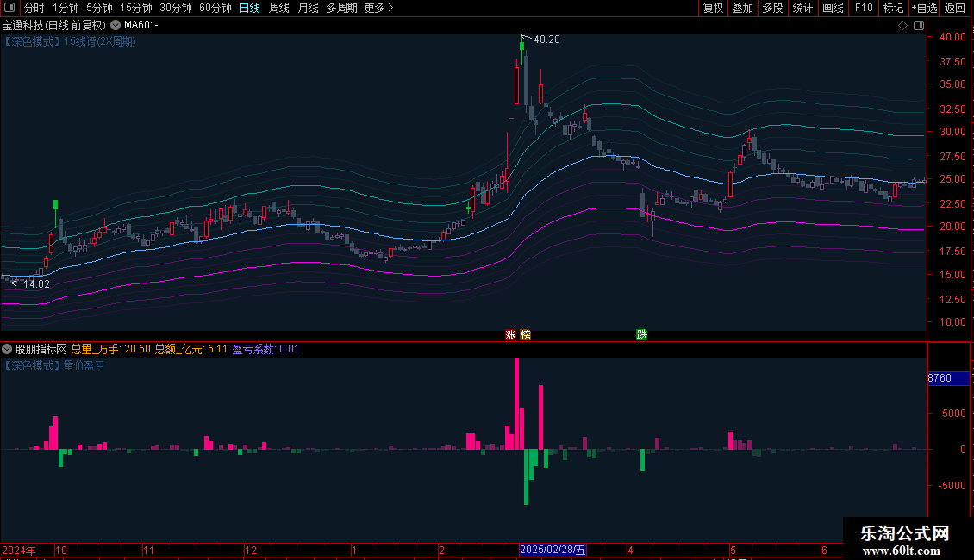Click the 总量_万手: 20.50 readout
The height and width of the screenshot is (560, 974).
[110, 349]
